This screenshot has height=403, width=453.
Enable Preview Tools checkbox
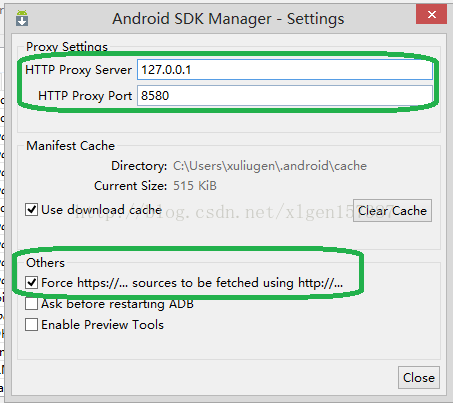(x=31, y=325)
